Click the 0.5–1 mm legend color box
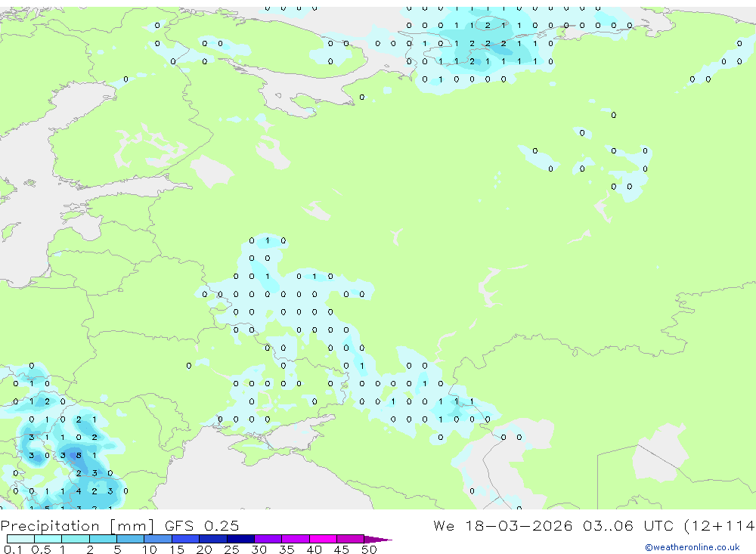The image size is (756, 554). pyautogui.click(x=48, y=539)
